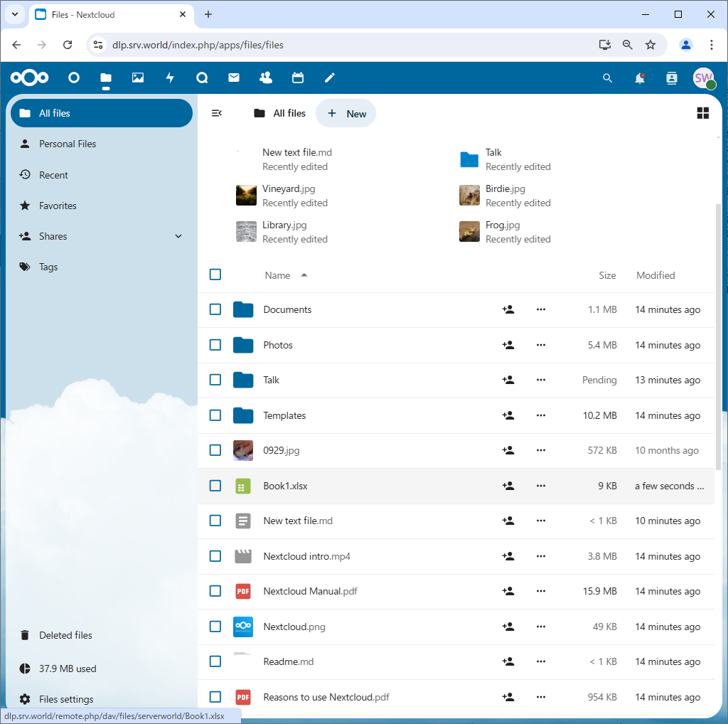Open the browser tab search dropdown

point(15,14)
